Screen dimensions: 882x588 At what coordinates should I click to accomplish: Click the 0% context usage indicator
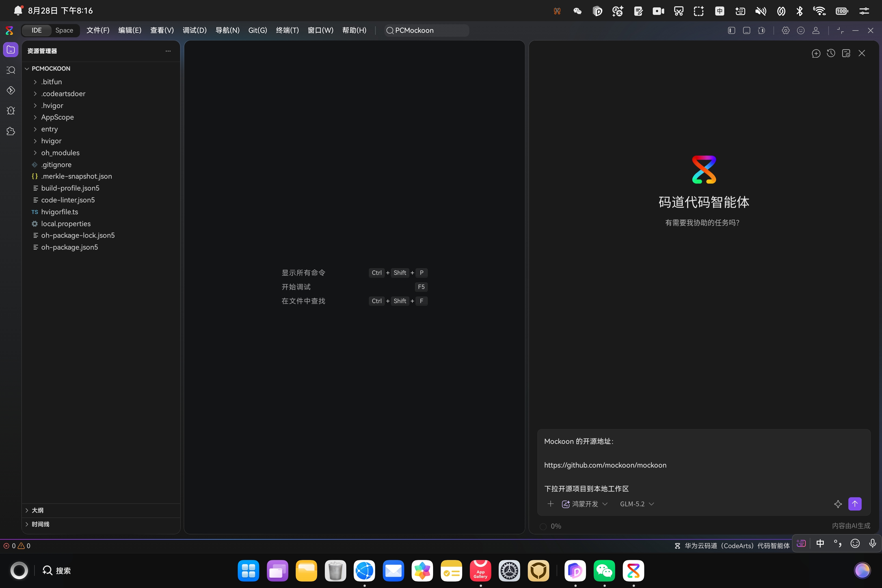pos(550,526)
